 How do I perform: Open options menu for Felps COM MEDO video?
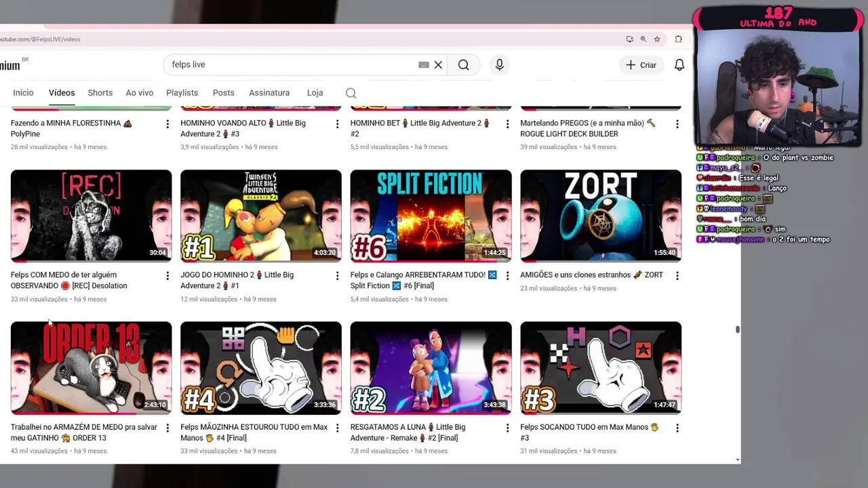click(x=167, y=276)
